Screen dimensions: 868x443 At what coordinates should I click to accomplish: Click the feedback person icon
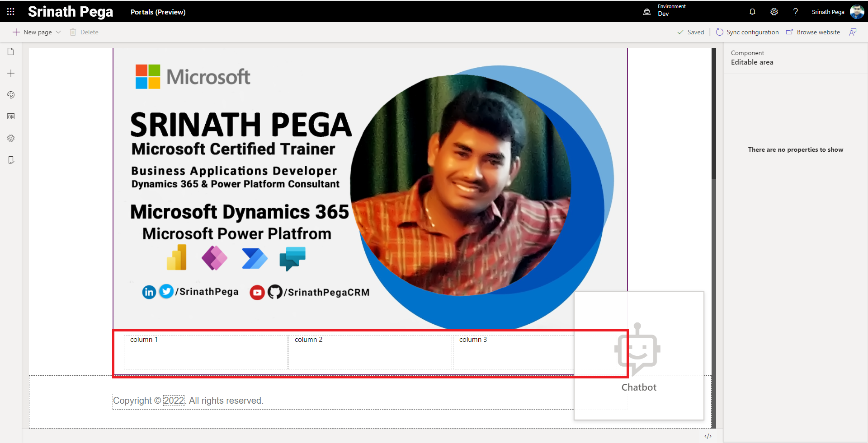(853, 32)
